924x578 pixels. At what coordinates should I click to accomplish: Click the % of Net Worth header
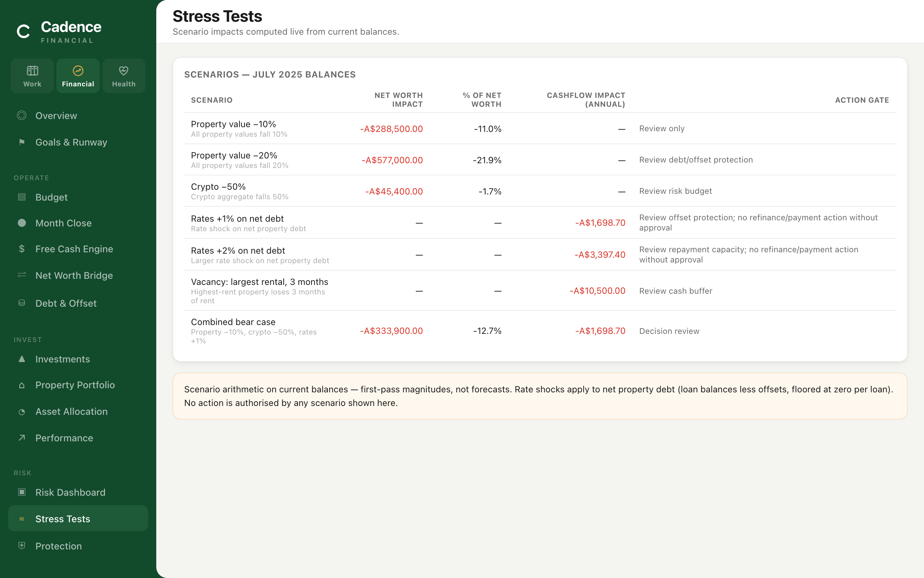pos(482,100)
